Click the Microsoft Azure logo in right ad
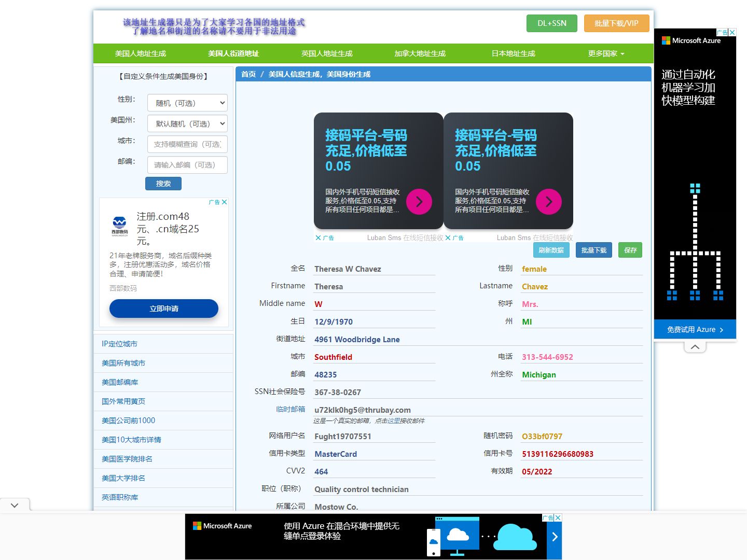Viewport: 747px width, 560px height. pos(691,40)
